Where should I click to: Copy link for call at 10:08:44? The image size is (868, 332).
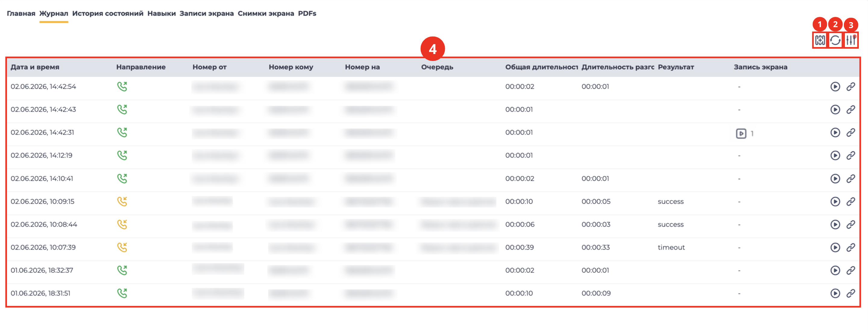point(851,224)
